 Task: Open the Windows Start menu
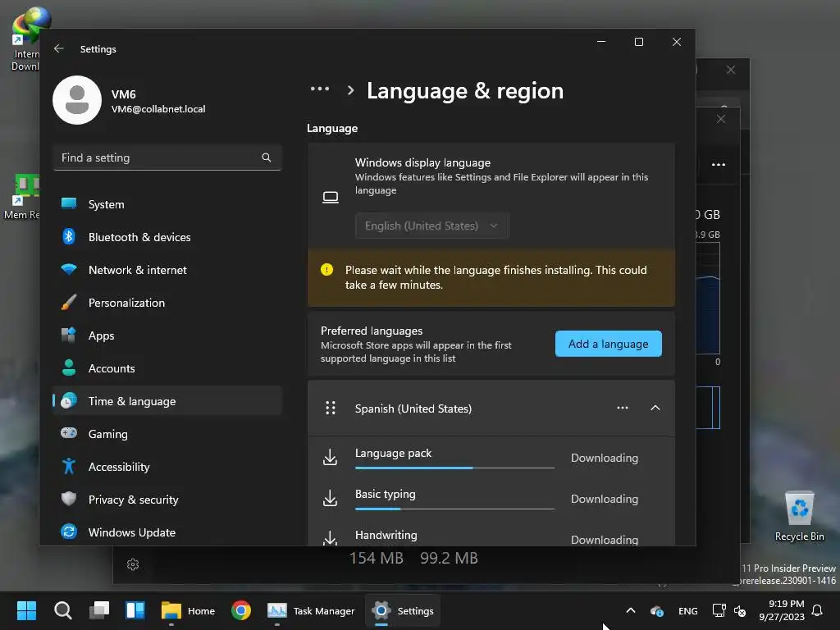(x=26, y=610)
